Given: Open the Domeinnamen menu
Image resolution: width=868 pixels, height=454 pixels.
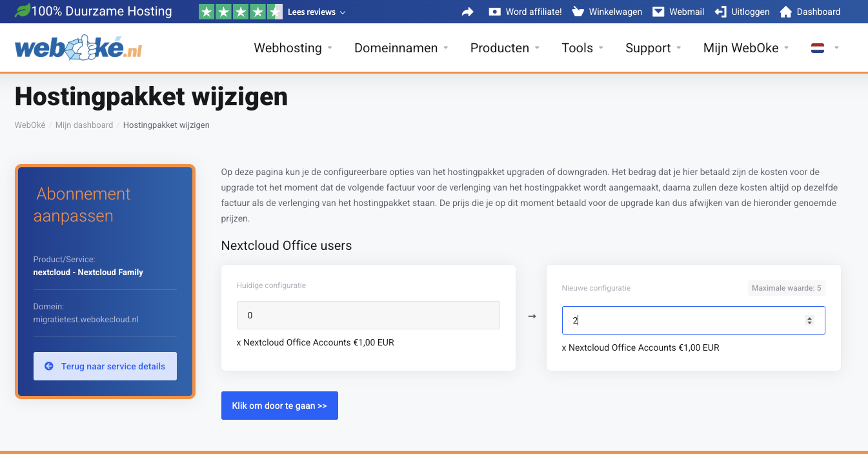Looking at the screenshot, I should (401, 48).
